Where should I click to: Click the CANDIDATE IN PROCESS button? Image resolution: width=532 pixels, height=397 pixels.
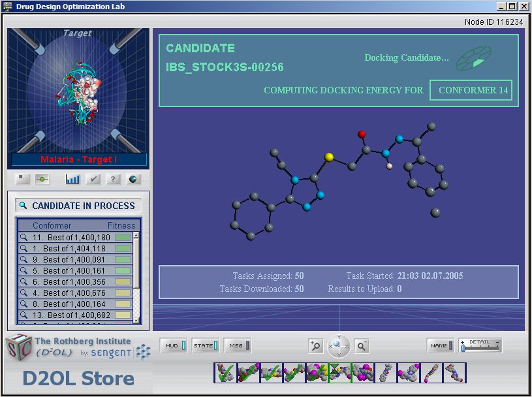point(78,206)
